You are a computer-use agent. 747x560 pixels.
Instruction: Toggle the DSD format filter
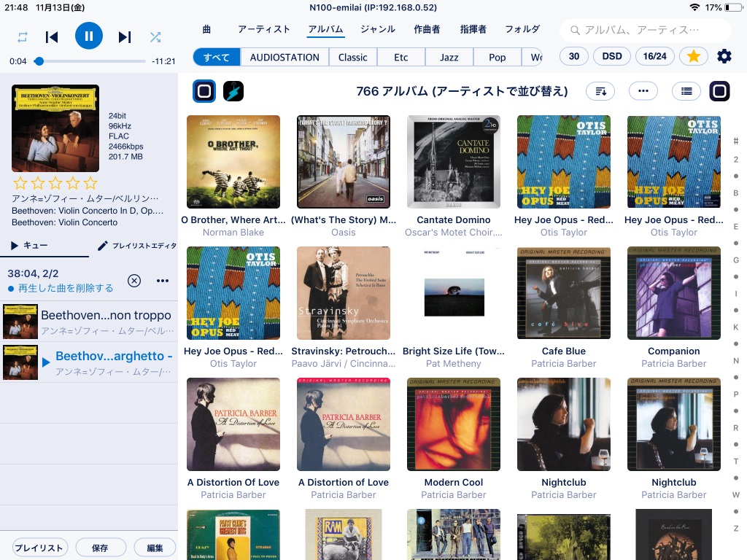tap(612, 56)
